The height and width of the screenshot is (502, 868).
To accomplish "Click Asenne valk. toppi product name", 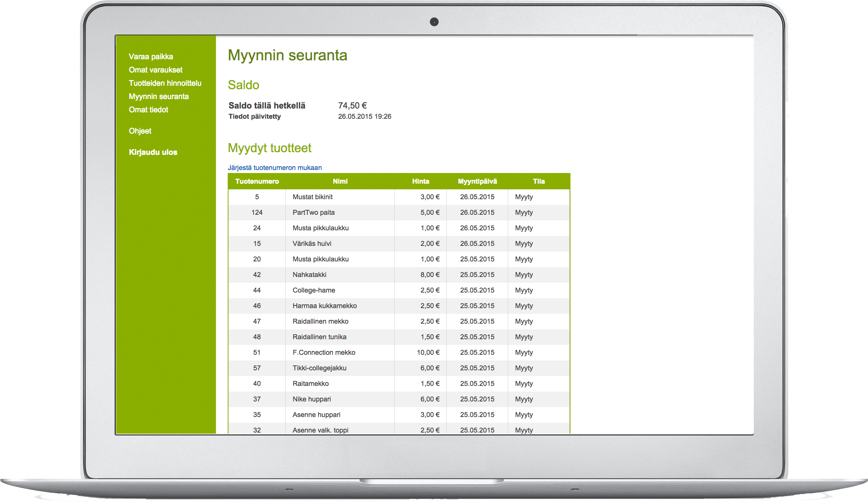I will [320, 430].
